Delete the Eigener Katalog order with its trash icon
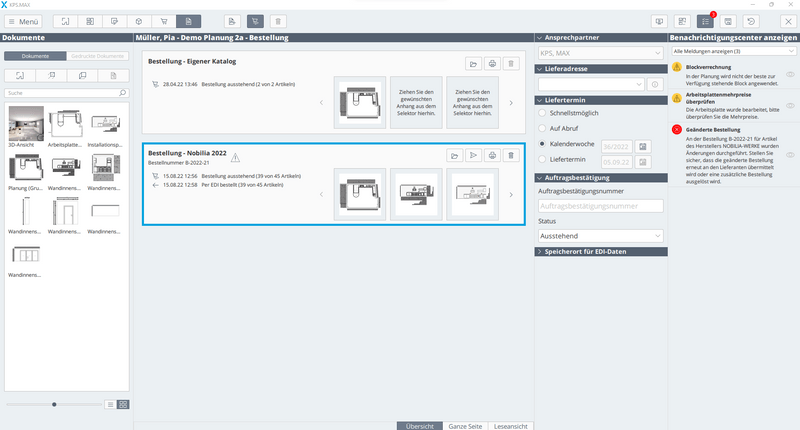Viewport: 800px width, 430px height. point(510,63)
